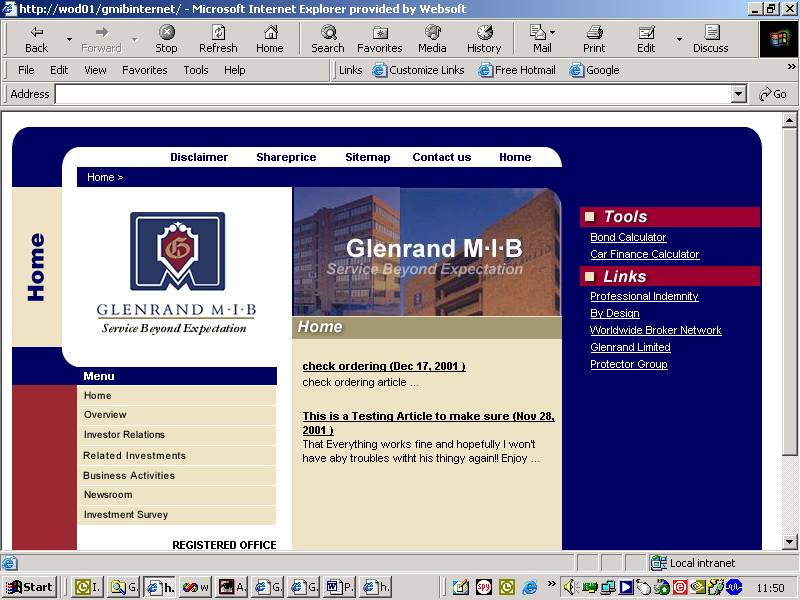Refresh the current page
Viewport: 800px width, 600px height.
click(x=218, y=39)
